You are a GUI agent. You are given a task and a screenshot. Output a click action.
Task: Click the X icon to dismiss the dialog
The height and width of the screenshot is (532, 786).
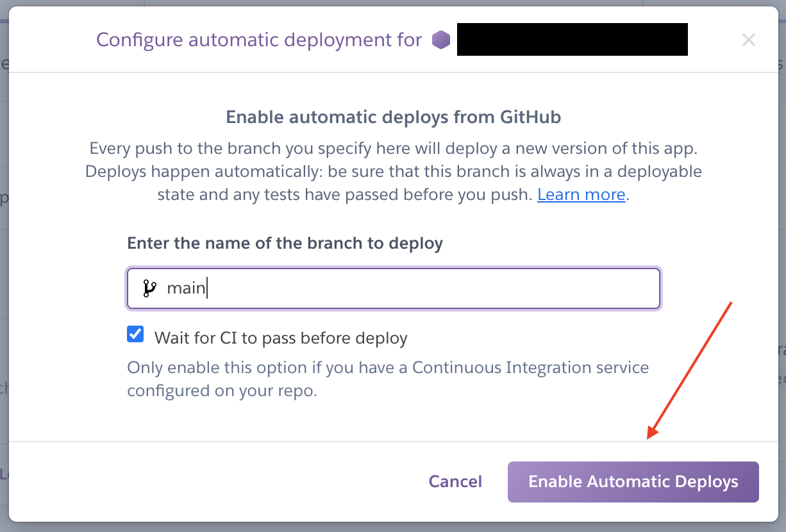[x=748, y=40]
